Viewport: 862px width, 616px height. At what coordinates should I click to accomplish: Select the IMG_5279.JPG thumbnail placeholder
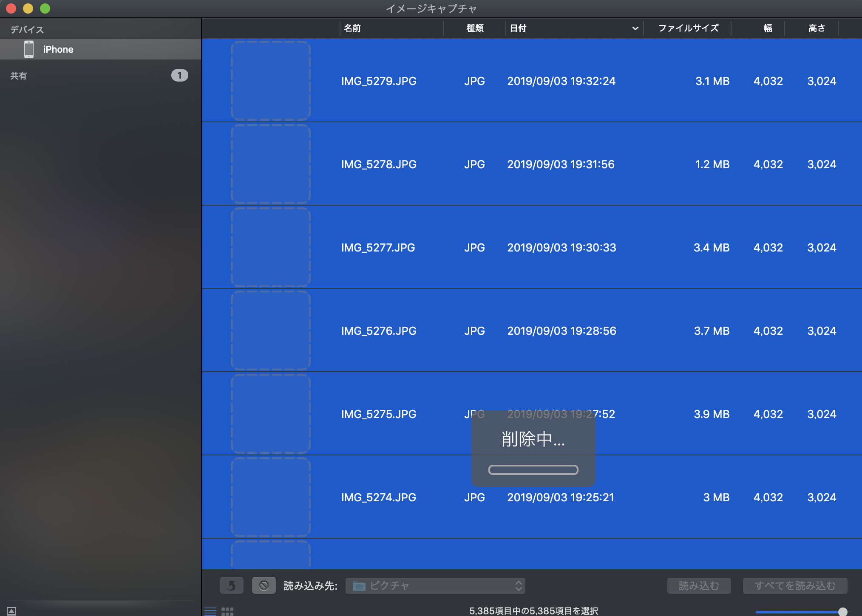(x=271, y=81)
